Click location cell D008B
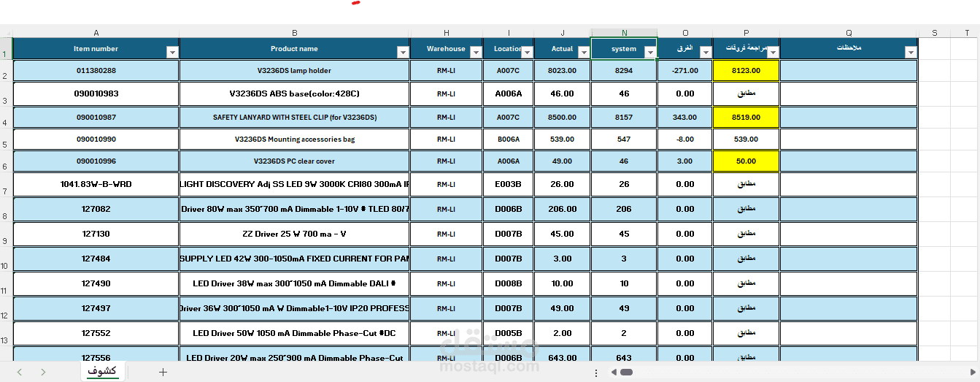980x382 pixels. [x=508, y=283]
